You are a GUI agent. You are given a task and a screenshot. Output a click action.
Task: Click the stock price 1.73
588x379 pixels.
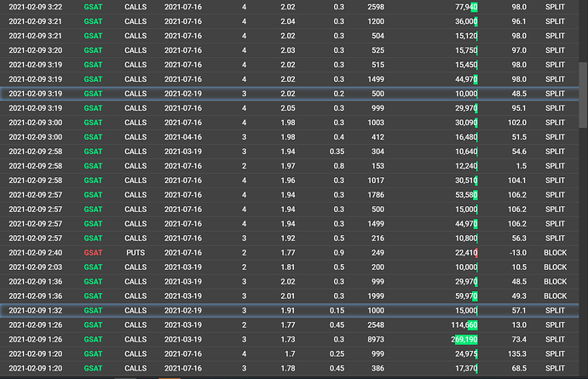coord(288,340)
